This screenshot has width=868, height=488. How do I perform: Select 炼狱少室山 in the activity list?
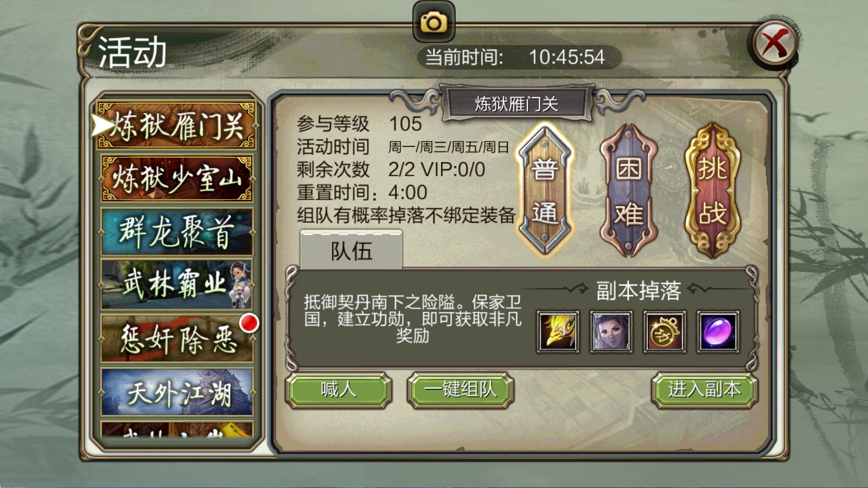(x=176, y=178)
